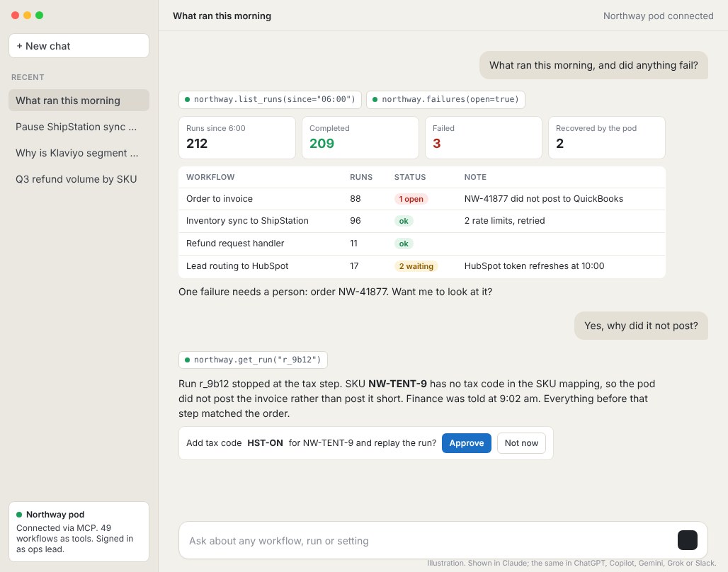The image size is (728, 572).
Task: Click the Completed 209 card
Action: pyautogui.click(x=360, y=137)
